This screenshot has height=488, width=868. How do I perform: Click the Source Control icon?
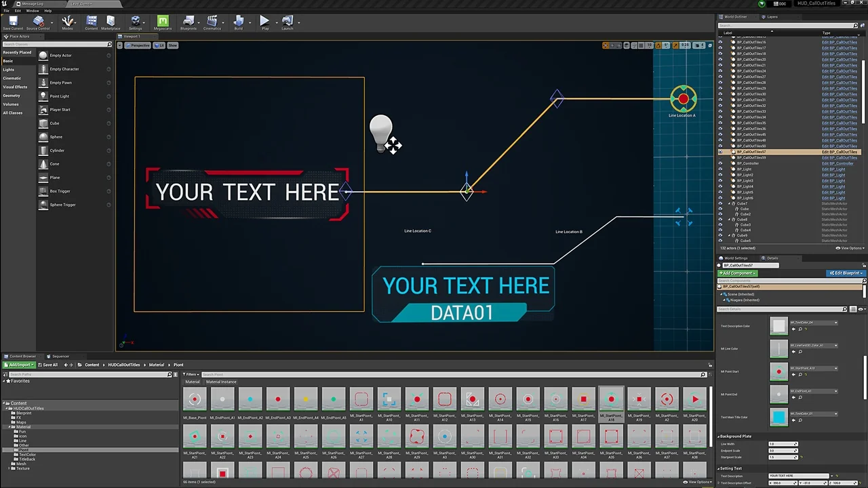click(x=38, y=22)
